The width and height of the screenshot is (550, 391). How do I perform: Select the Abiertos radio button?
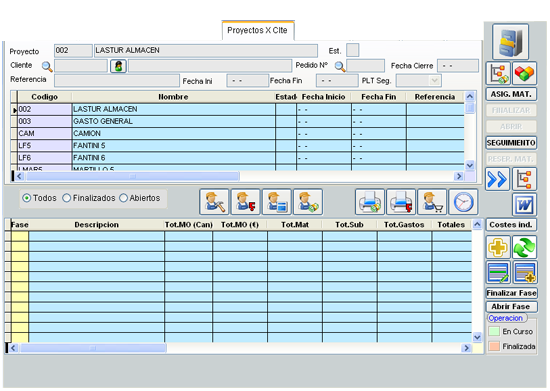click(123, 198)
